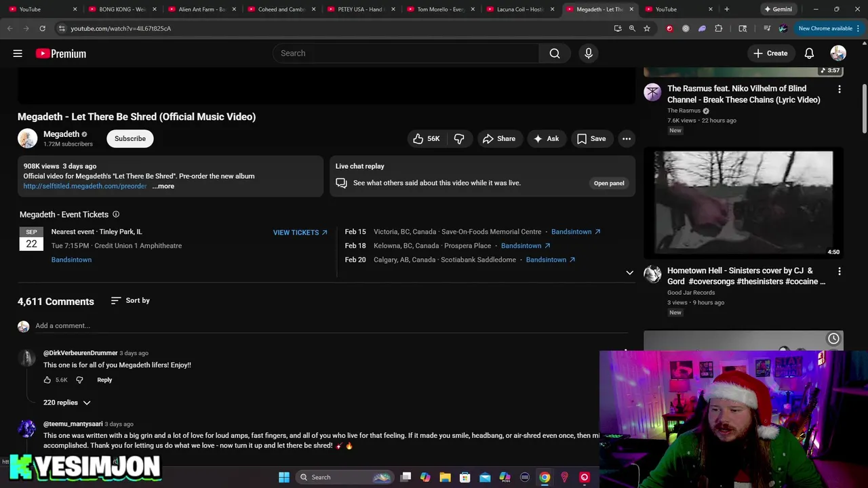
Task: Open Microsoft Store from the taskbar
Action: pos(465,477)
